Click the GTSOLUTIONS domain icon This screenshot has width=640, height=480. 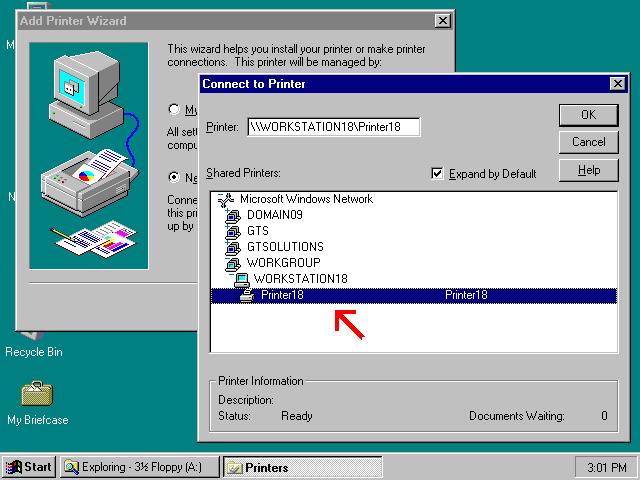coord(233,248)
